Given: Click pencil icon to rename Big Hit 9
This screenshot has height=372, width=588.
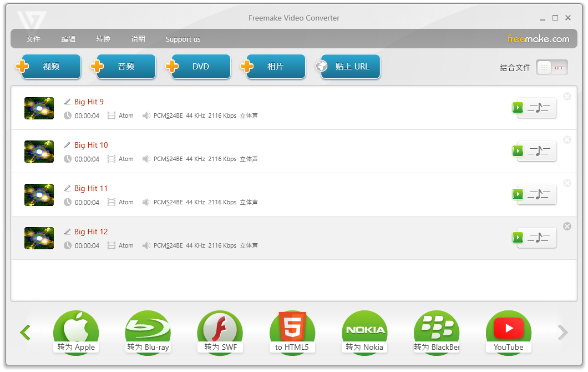Looking at the screenshot, I should tap(68, 102).
